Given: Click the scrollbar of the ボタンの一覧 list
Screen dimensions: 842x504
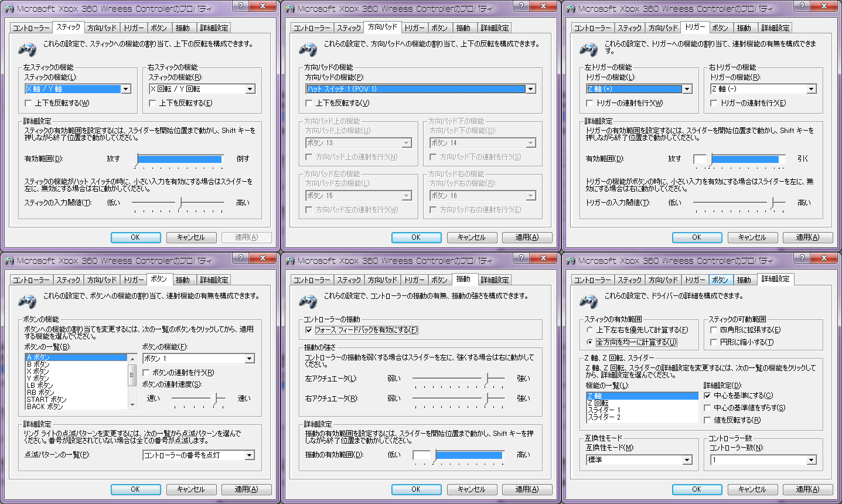Looking at the screenshot, I should (x=132, y=382).
